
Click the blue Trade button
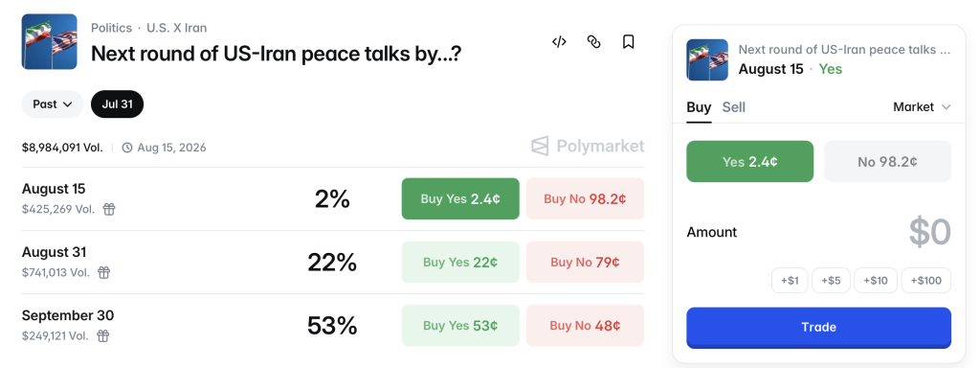tap(819, 328)
